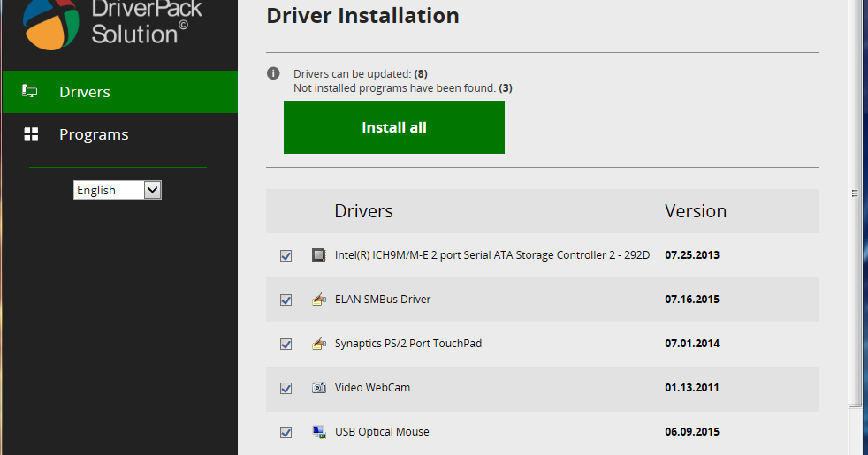Image resolution: width=868 pixels, height=455 pixels.
Task: Click version 01.13.2011
Action: [692, 388]
